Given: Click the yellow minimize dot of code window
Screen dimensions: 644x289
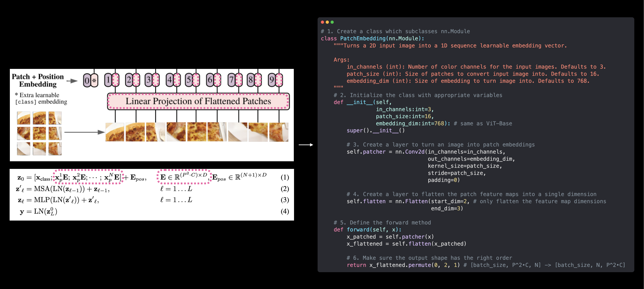Looking at the screenshot, I should (x=327, y=22).
